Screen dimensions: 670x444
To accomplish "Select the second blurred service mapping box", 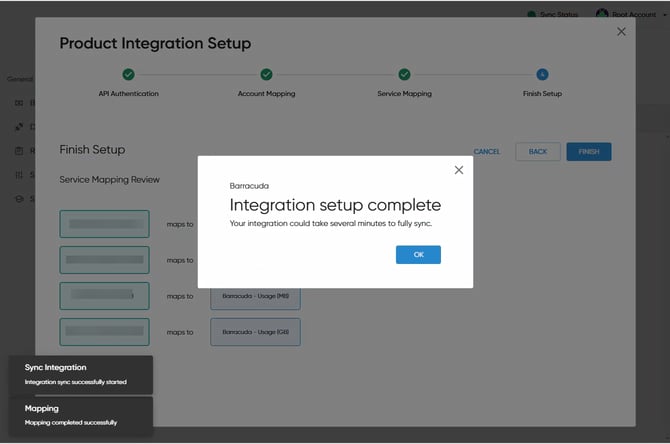I will [x=104, y=260].
